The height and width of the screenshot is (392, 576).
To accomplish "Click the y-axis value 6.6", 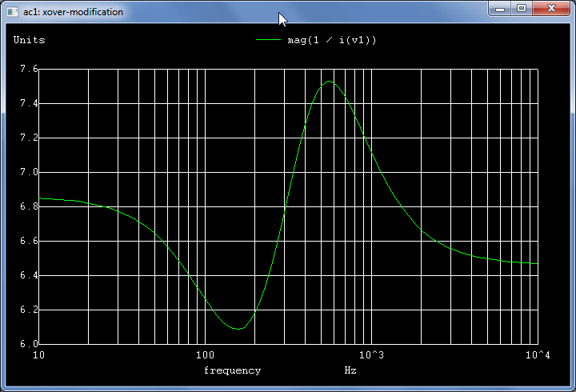I will (x=29, y=241).
